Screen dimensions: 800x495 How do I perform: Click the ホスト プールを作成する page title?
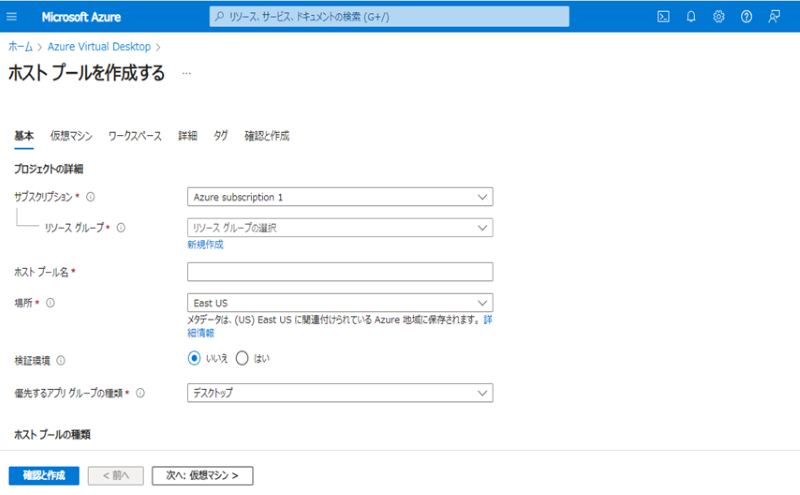pyautogui.click(x=87, y=73)
